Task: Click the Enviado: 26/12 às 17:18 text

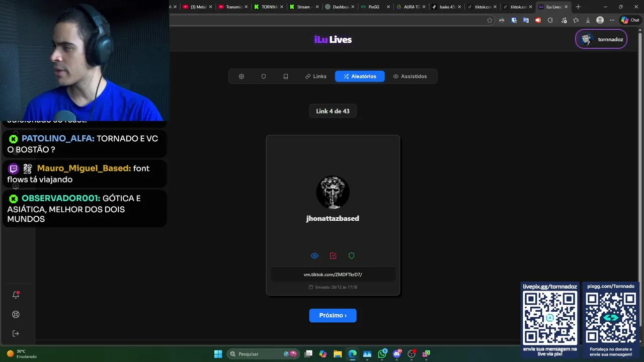Action: [333, 287]
